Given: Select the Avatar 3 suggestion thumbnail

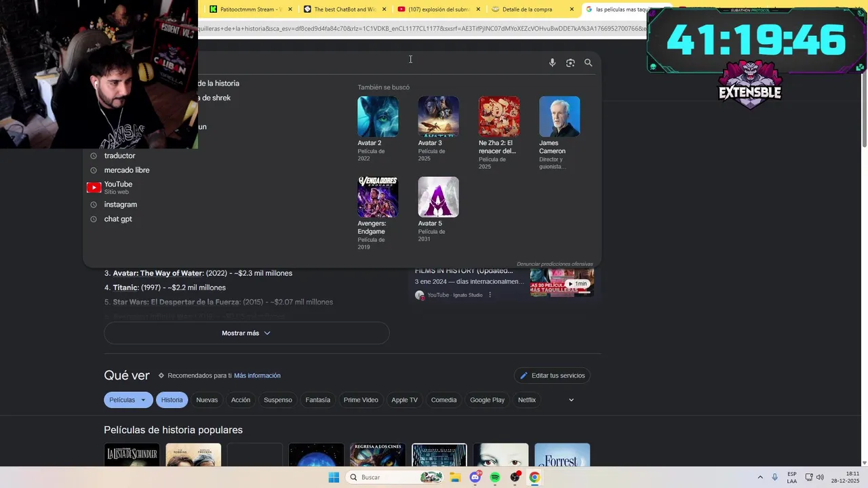Looking at the screenshot, I should point(438,117).
